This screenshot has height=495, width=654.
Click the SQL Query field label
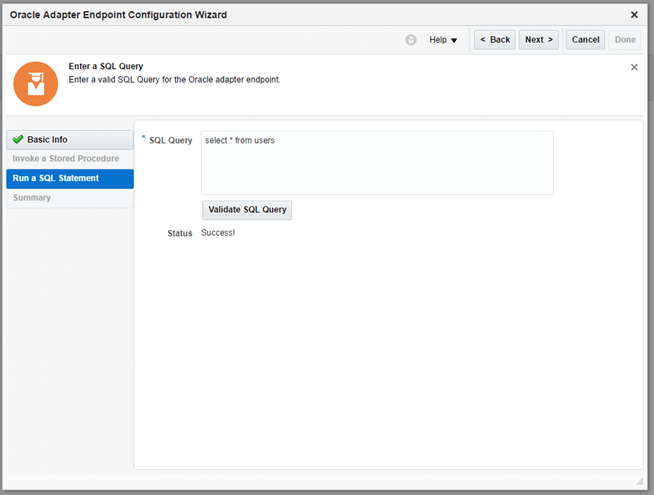pyautogui.click(x=170, y=140)
